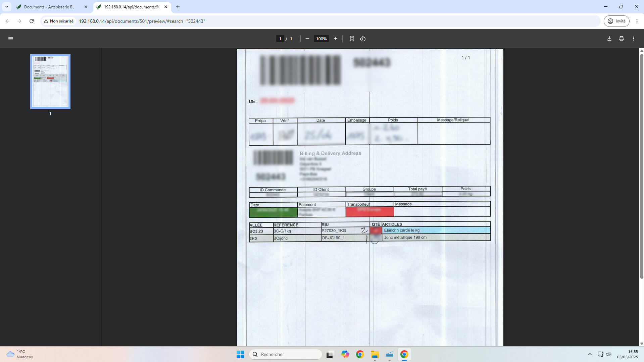Click the zoom out minus button

click(x=307, y=39)
